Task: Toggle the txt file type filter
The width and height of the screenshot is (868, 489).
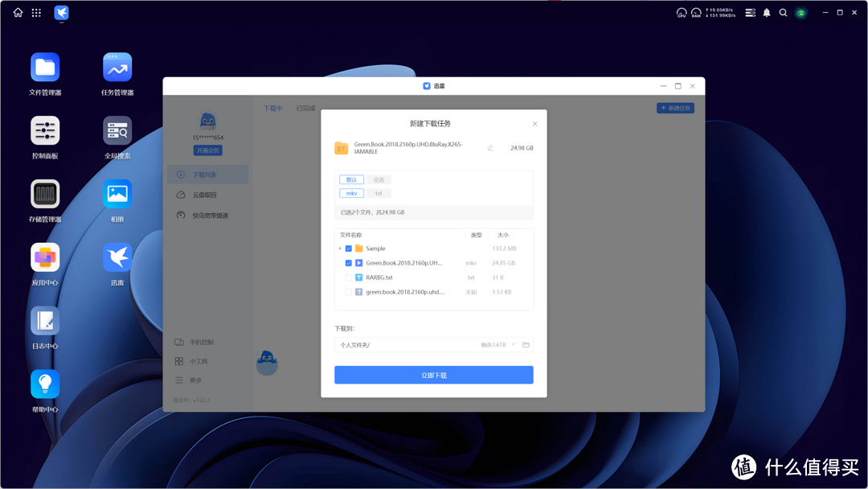Action: point(379,193)
